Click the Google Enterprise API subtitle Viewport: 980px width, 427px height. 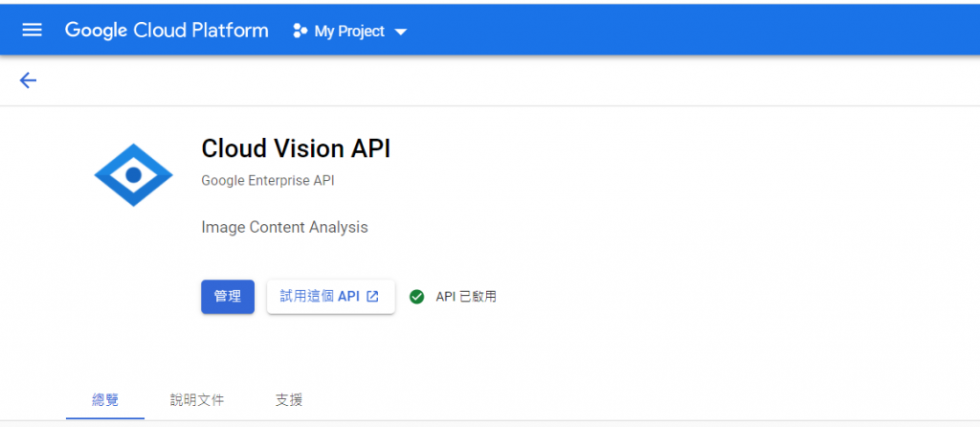click(x=268, y=181)
